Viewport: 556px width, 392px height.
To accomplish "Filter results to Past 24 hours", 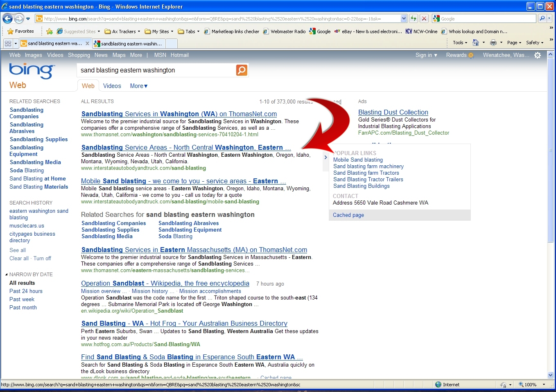I will point(26,291).
